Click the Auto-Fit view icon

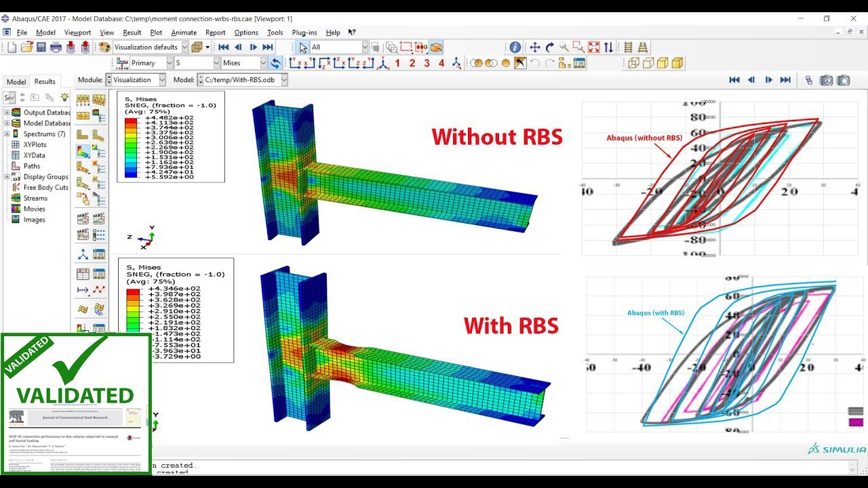594,47
